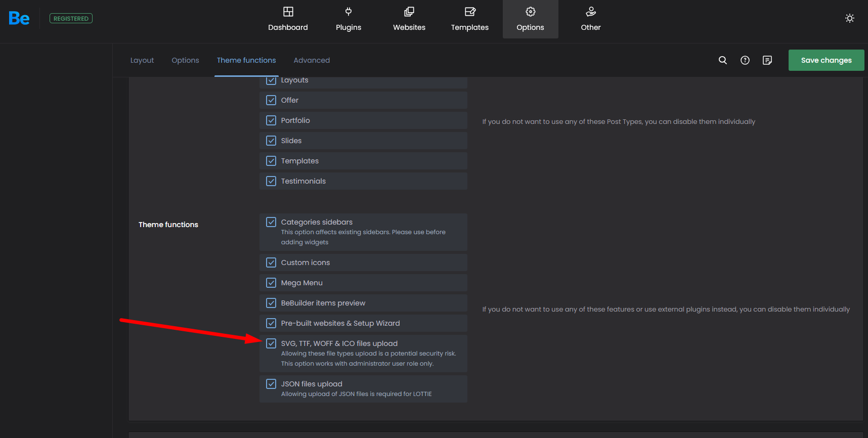
Task: Toggle Pre-built websites & Setup Wizard
Action: coord(271,323)
